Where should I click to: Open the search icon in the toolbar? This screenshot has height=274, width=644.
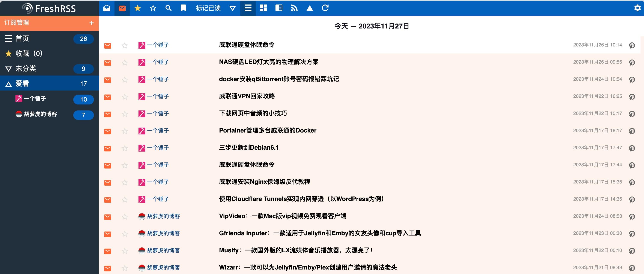pos(169,8)
